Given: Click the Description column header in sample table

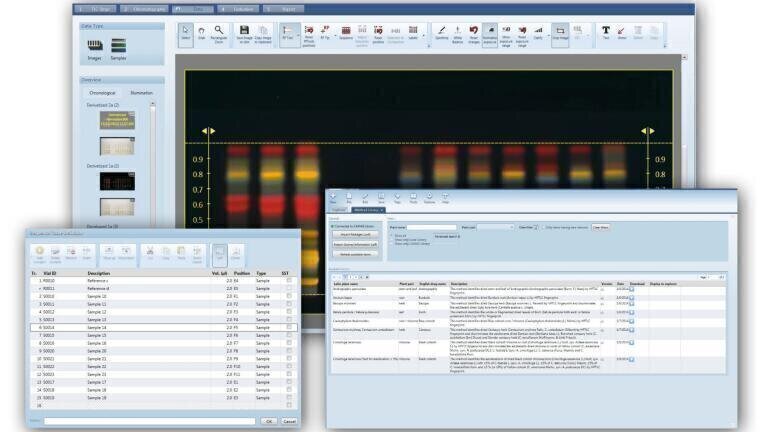Looking at the screenshot, I should point(99,273).
